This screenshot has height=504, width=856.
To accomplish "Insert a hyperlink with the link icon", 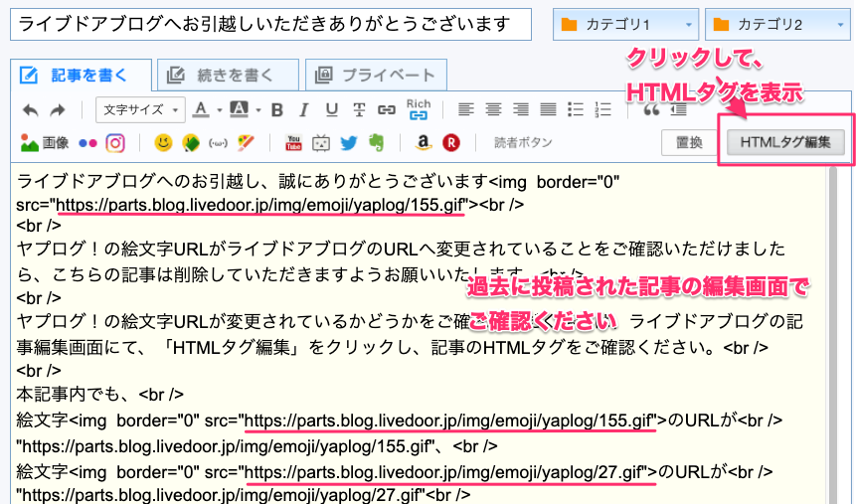I will (387, 110).
